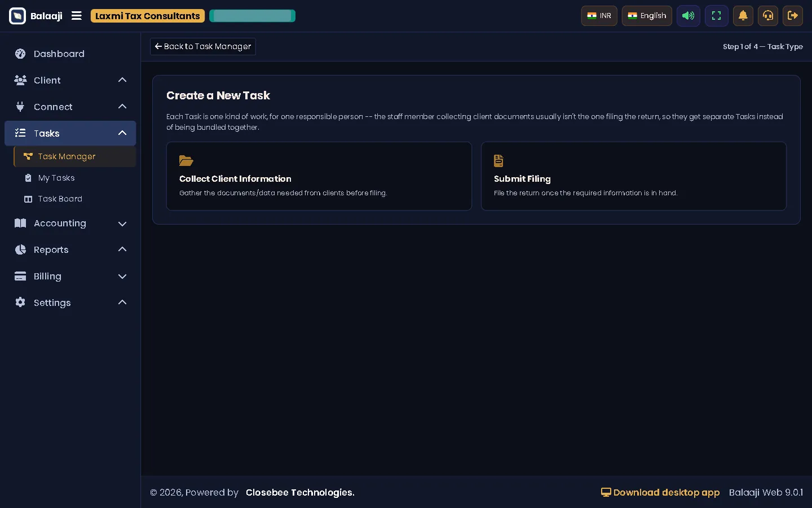
Task: Click the My Tasks clipboard icon
Action: click(28, 178)
